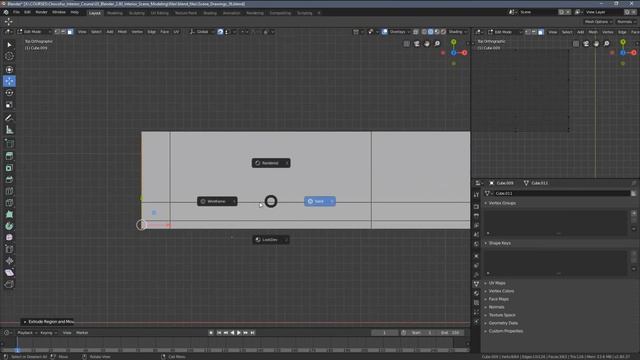Screen dimensions: 640x360
Task: Open Texture properties tab icon
Action: coord(476,303)
